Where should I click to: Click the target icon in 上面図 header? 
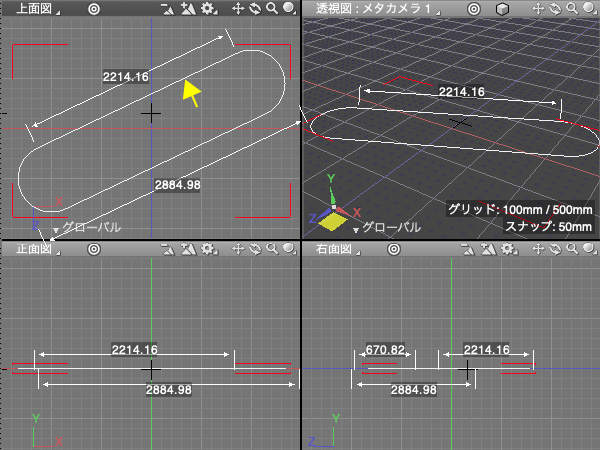tap(94, 8)
